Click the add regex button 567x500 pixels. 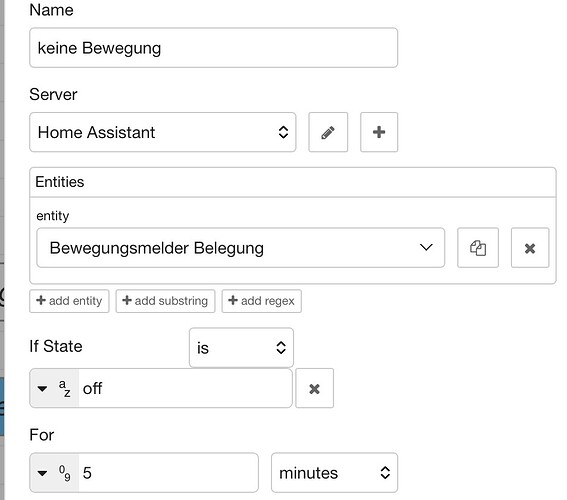261,301
